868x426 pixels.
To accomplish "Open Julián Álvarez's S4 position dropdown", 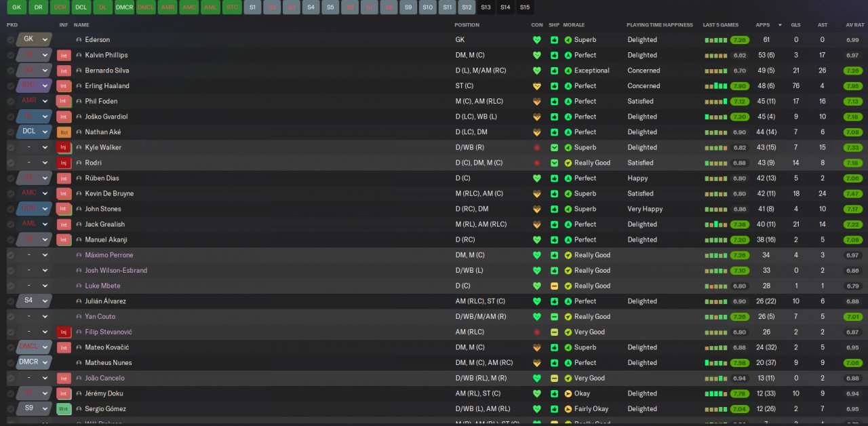I will (x=34, y=301).
